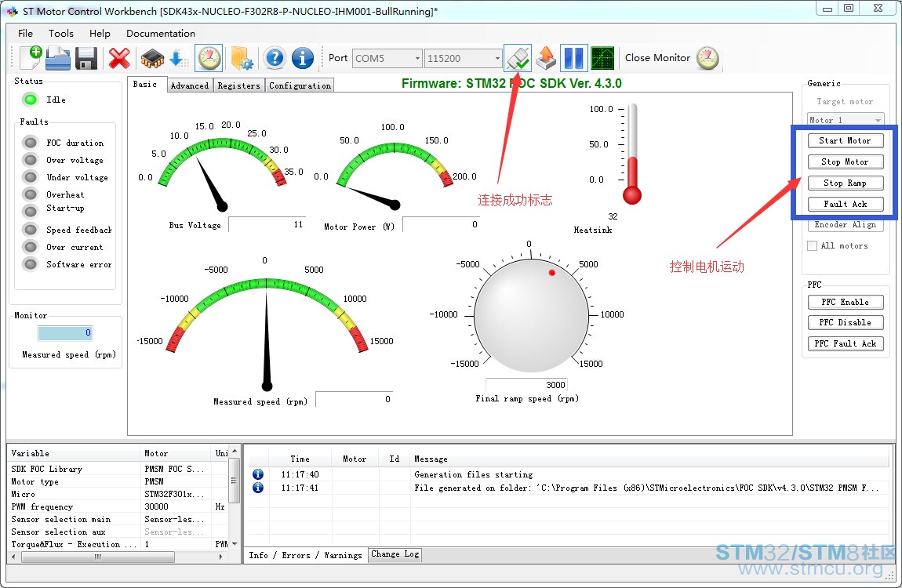The height and width of the screenshot is (588, 902).
Task: Click the PFC Enable button
Action: [845, 302]
